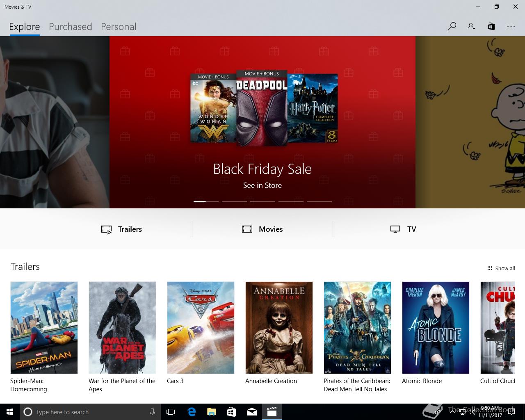Select the second carousel page indicator
The height and width of the screenshot is (420, 525).
(234, 201)
